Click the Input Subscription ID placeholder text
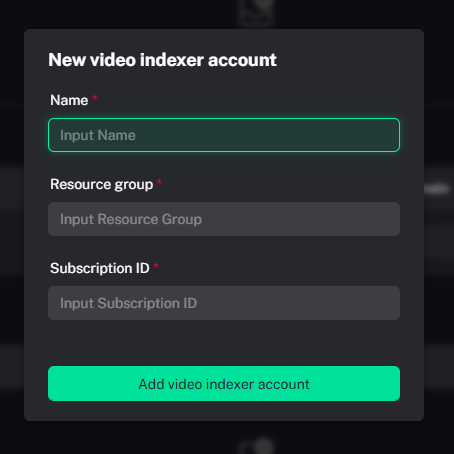This screenshot has height=454, width=454. tap(128, 303)
